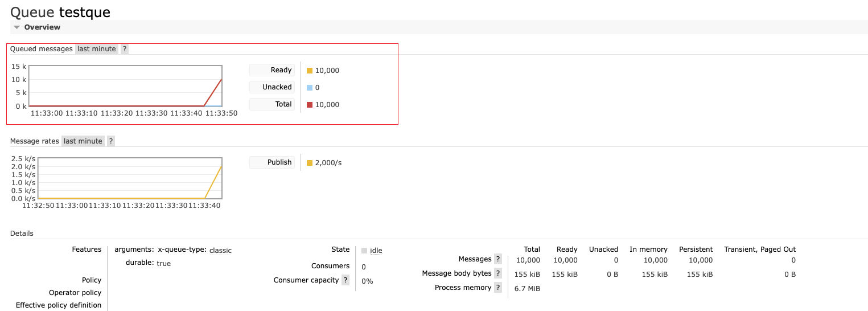Open the Process memory help icon
The width and height of the screenshot is (868, 311).
coord(497,288)
